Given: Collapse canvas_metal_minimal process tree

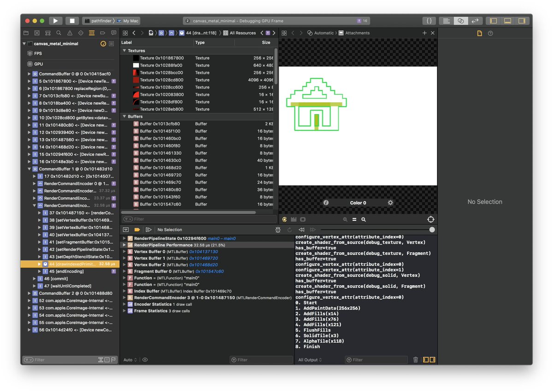Looking at the screenshot, I should pyautogui.click(x=24, y=44).
